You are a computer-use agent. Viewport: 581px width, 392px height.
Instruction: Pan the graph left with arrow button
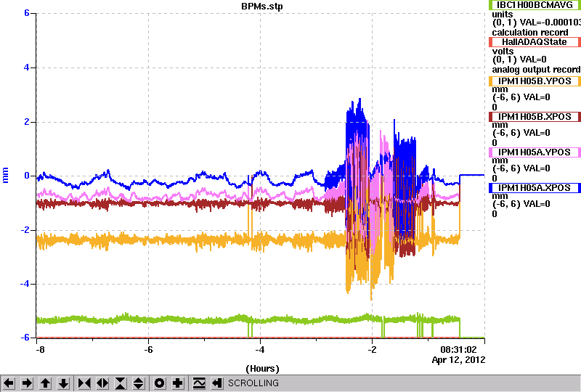(9, 383)
